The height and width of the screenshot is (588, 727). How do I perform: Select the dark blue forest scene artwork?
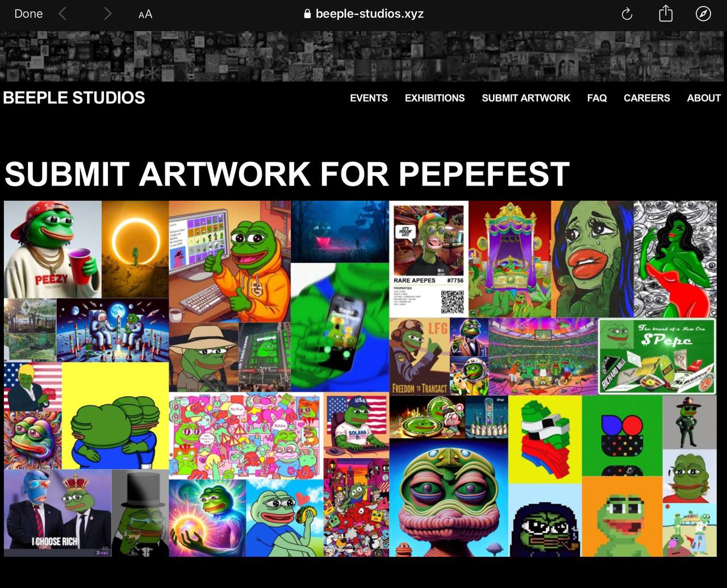[340, 231]
